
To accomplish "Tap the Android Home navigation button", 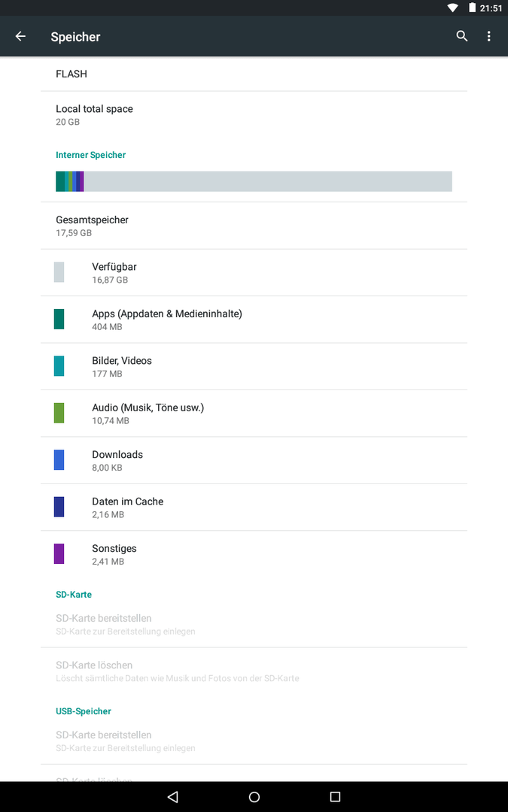I will coord(254,796).
